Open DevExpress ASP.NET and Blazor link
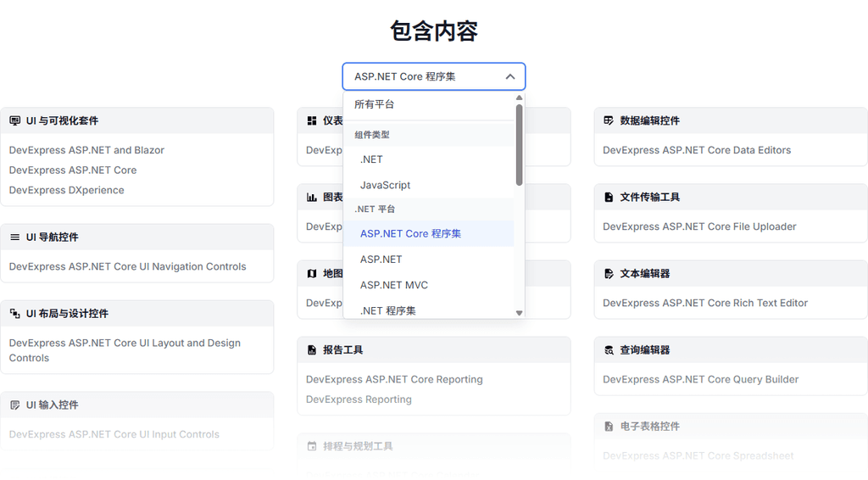 coord(86,150)
